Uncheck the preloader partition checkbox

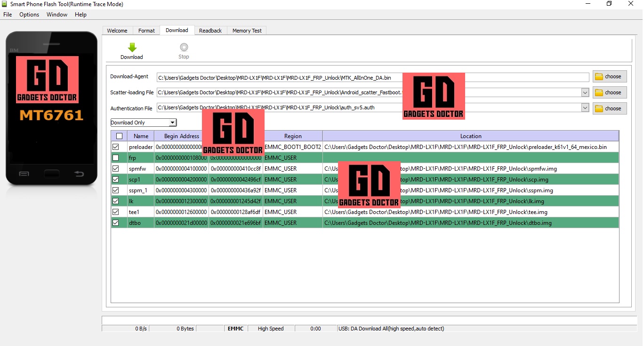pyautogui.click(x=115, y=147)
